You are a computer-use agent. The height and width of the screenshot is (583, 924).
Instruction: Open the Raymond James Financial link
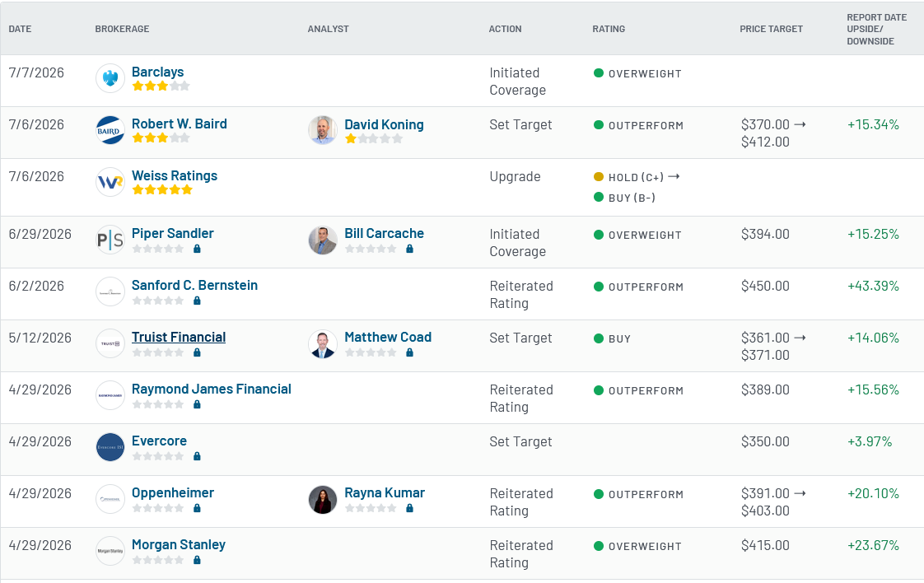(x=212, y=389)
